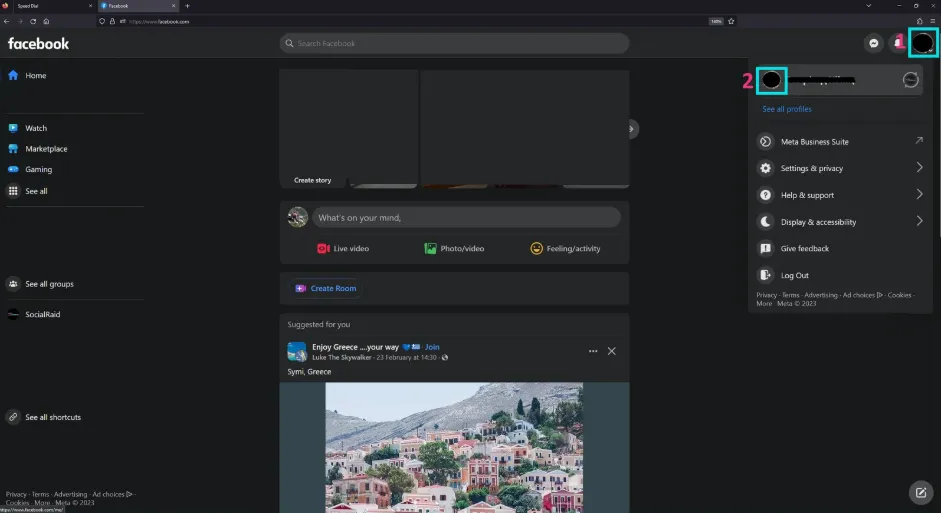Click the Home icon in sidebar
Image resolution: width=942 pixels, height=513 pixels.
pyautogui.click(x=13, y=75)
